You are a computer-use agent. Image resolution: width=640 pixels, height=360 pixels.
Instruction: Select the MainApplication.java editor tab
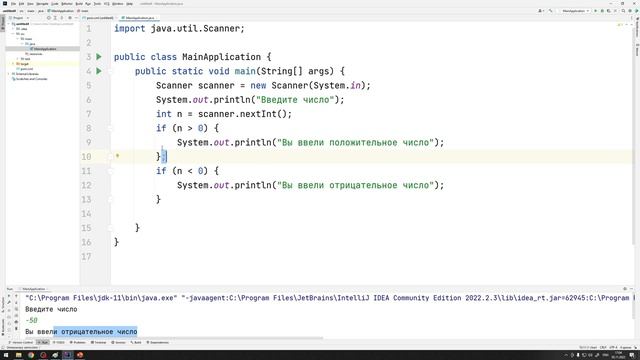[x=140, y=18]
